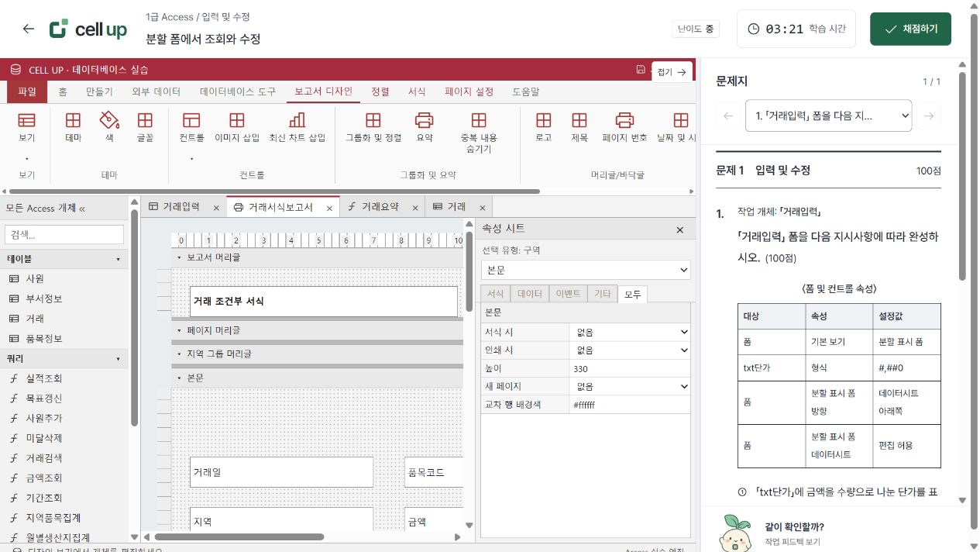Select the 거래 조건부 서식 title label

(x=324, y=301)
